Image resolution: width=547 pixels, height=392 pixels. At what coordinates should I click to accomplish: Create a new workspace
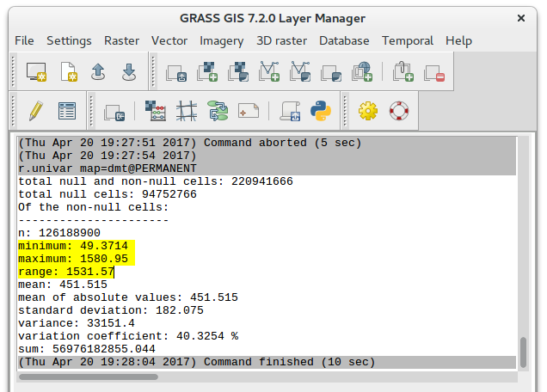point(69,72)
